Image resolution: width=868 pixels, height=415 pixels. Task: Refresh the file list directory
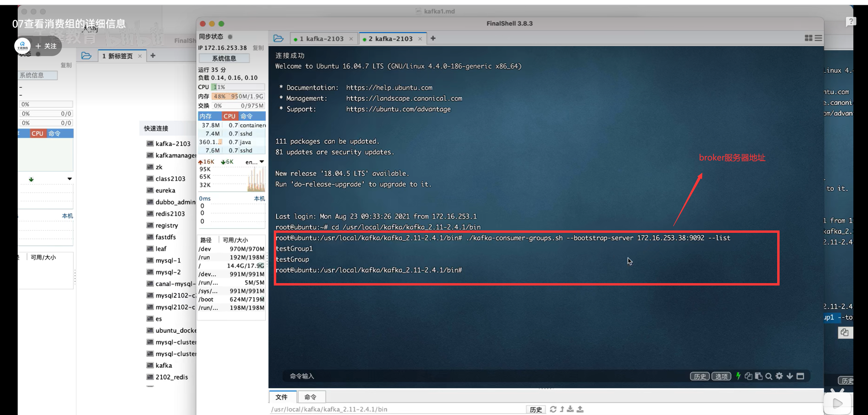[553, 409]
